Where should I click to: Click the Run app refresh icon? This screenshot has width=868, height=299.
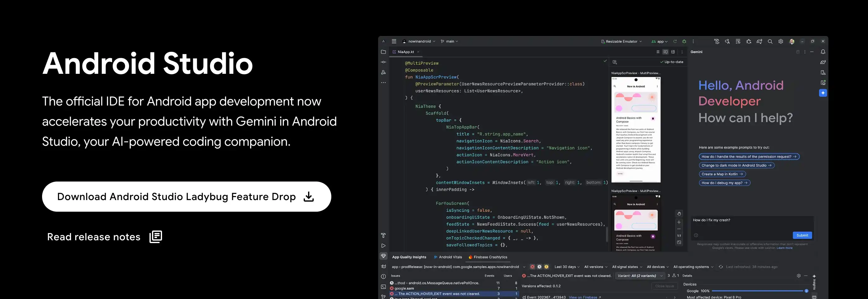(675, 41)
